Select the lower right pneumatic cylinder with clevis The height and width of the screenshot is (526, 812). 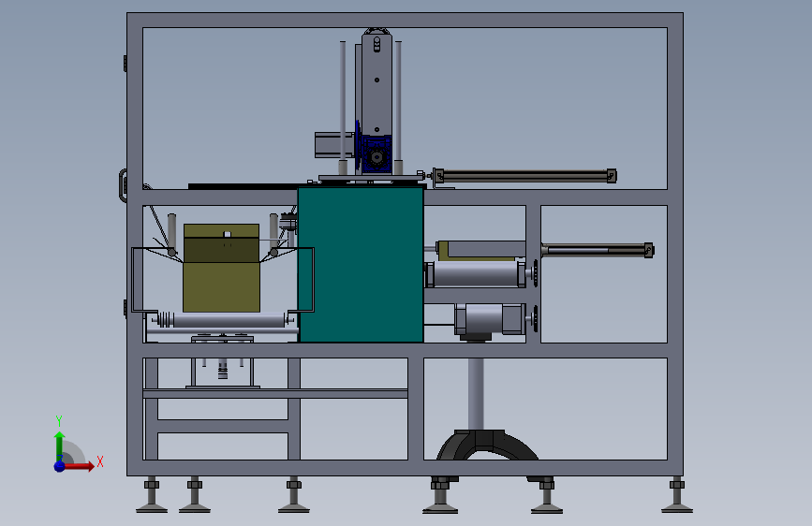pos(598,251)
